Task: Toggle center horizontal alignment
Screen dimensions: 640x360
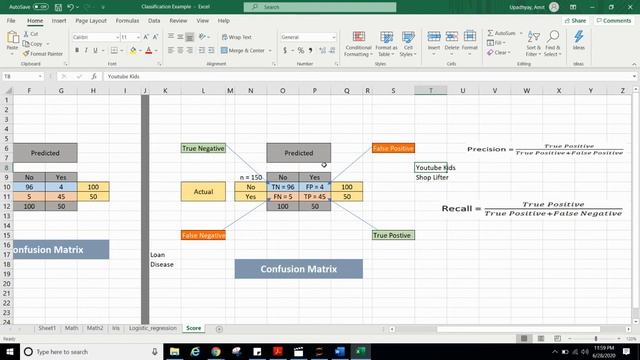Action: point(180,50)
